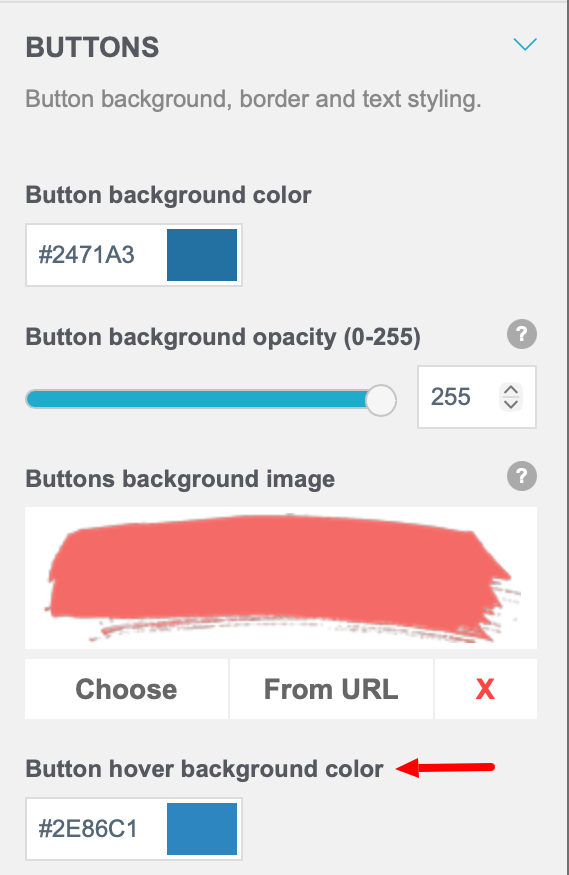Click the BUTTONS section heading
569x875 pixels.
(x=93, y=47)
